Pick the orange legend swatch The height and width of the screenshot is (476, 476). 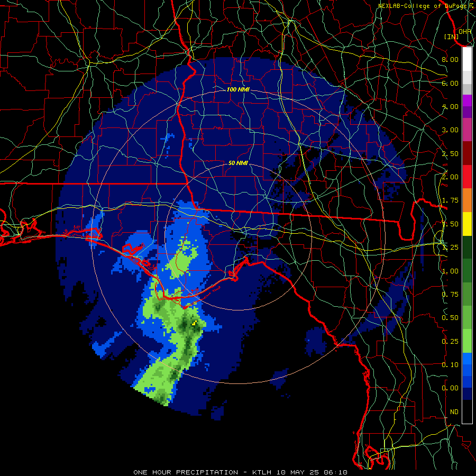click(x=467, y=200)
